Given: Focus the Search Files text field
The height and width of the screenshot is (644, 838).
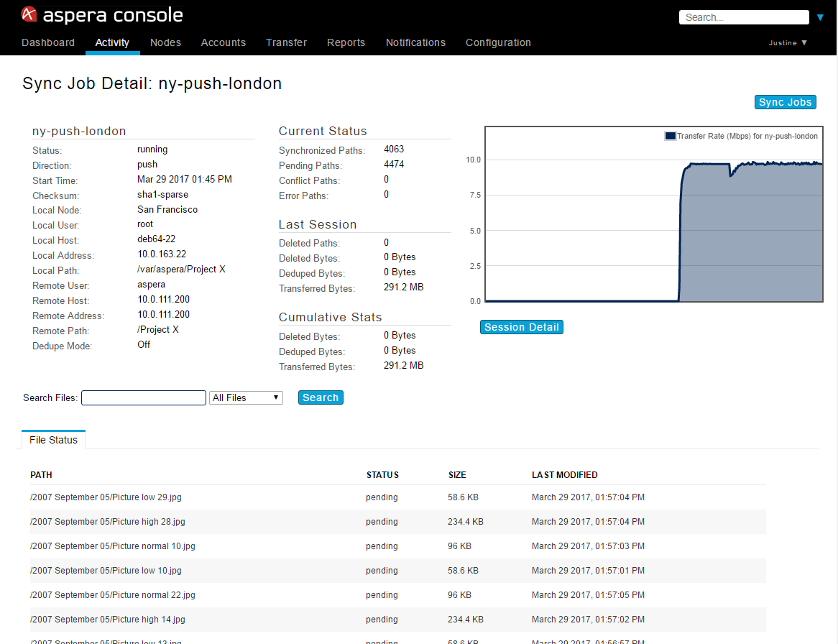Looking at the screenshot, I should (144, 397).
